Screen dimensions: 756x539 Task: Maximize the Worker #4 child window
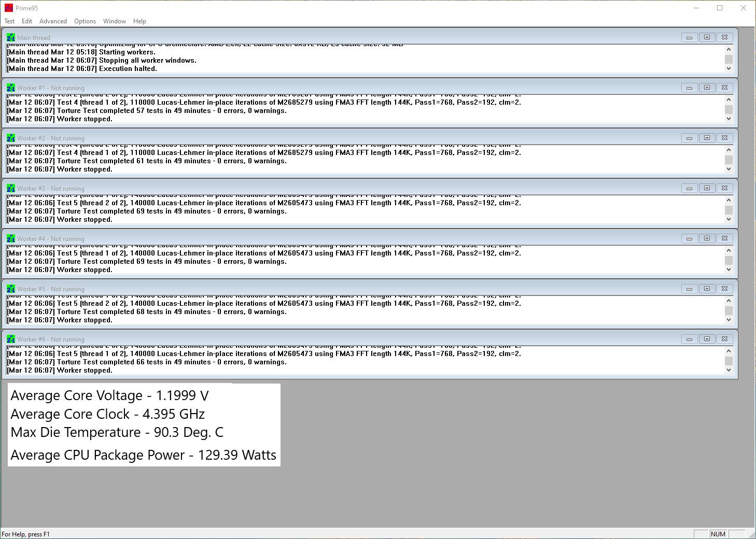[707, 238]
